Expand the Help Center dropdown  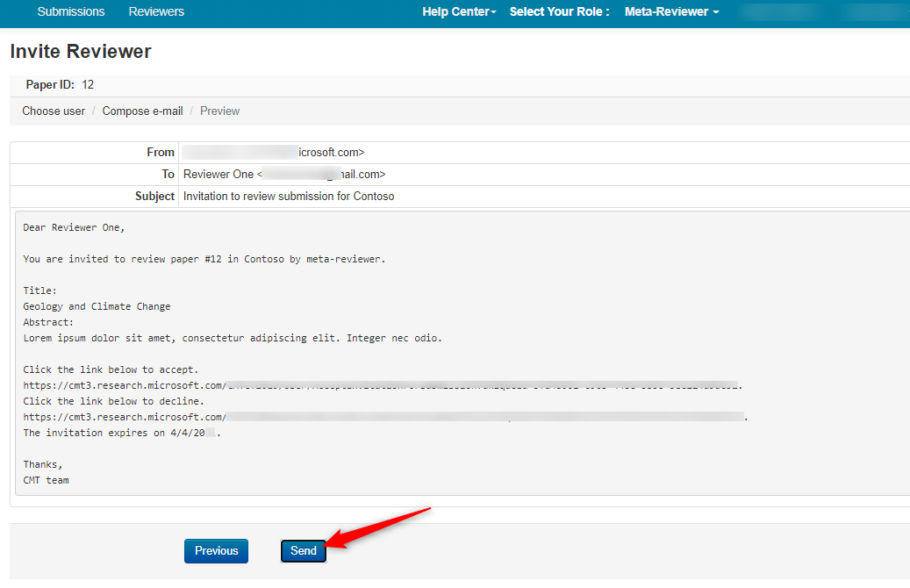[x=459, y=11]
